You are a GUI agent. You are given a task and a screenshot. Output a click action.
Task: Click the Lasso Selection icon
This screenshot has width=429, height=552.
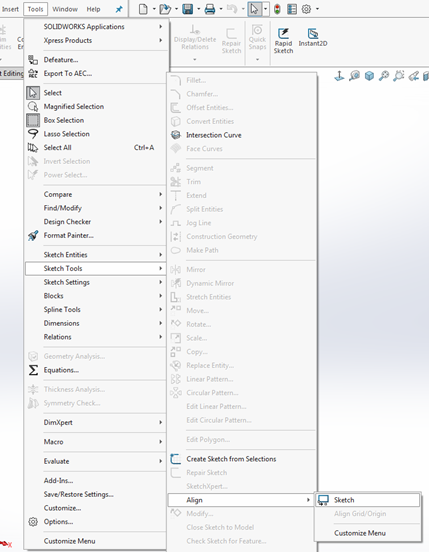(33, 134)
